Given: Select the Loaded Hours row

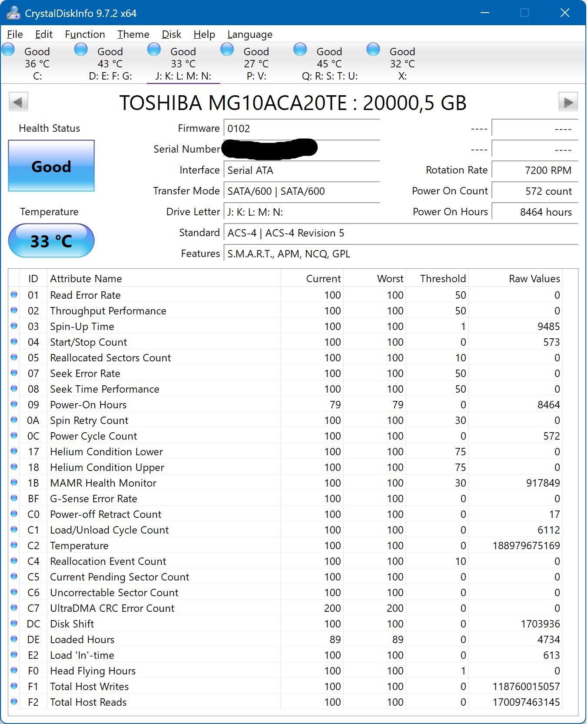Looking at the screenshot, I should tap(285, 639).
